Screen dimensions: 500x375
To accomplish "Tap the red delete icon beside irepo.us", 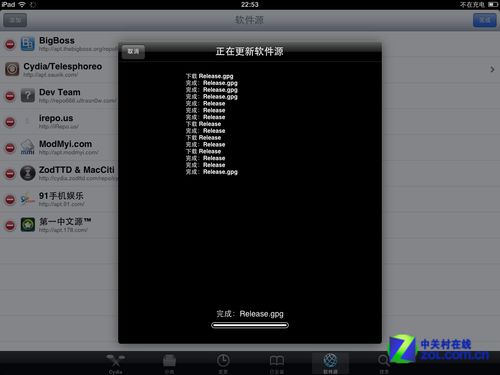I will click(x=10, y=122).
